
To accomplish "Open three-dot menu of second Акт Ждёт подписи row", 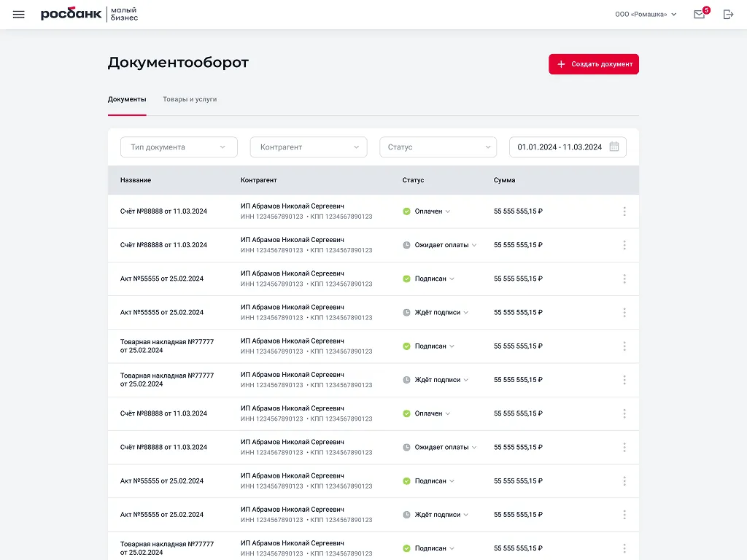I will tap(624, 515).
